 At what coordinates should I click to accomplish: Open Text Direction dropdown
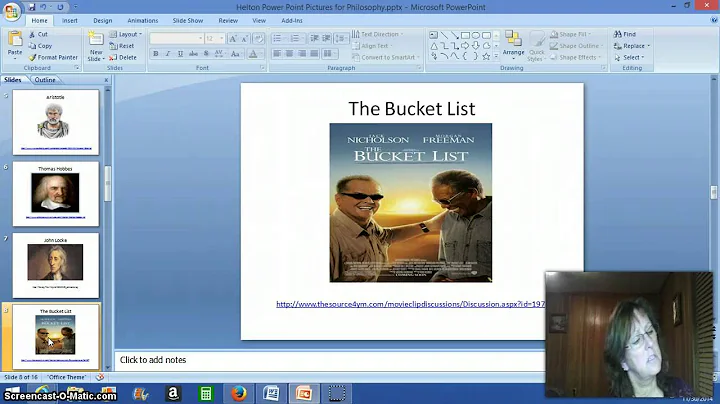pos(377,34)
